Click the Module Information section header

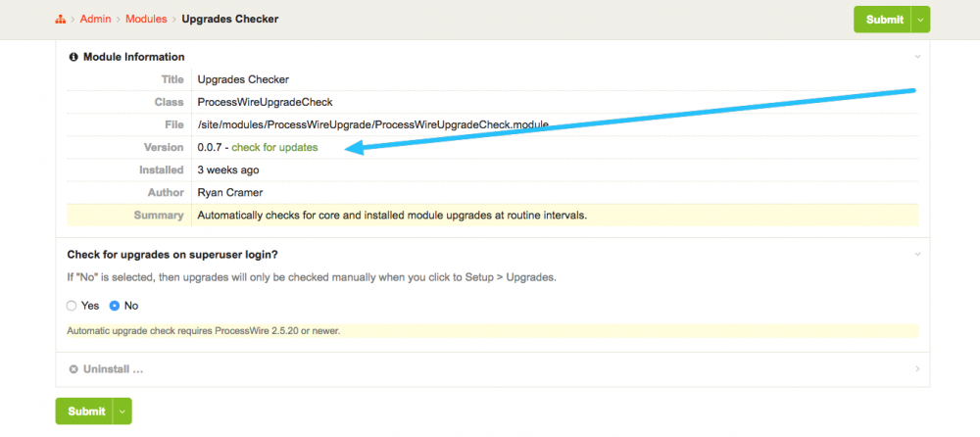pos(133,57)
